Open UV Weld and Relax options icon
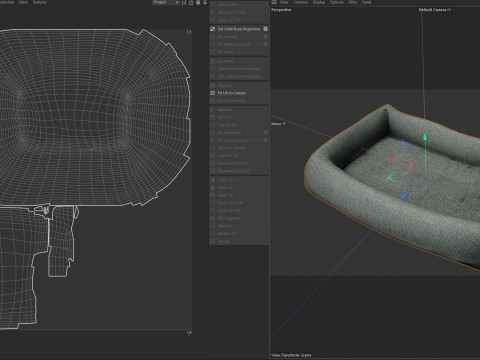Viewport: 480px width, 360px height. coord(266,44)
